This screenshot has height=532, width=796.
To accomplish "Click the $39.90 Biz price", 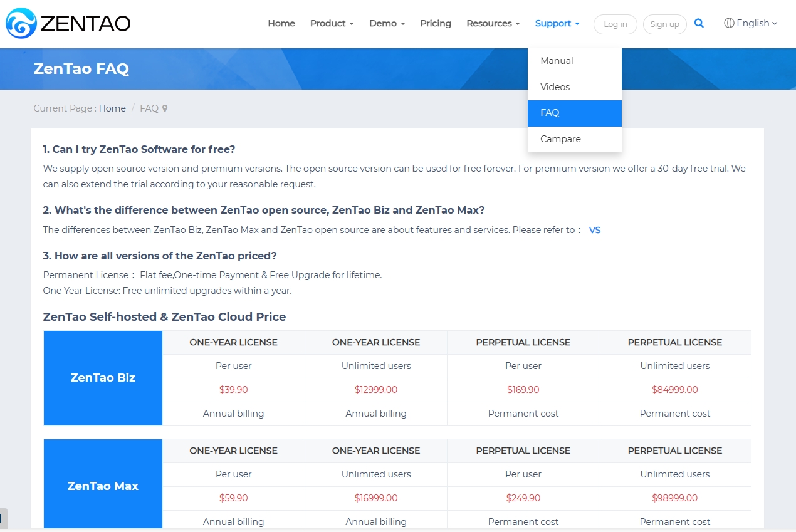I will [x=234, y=390].
